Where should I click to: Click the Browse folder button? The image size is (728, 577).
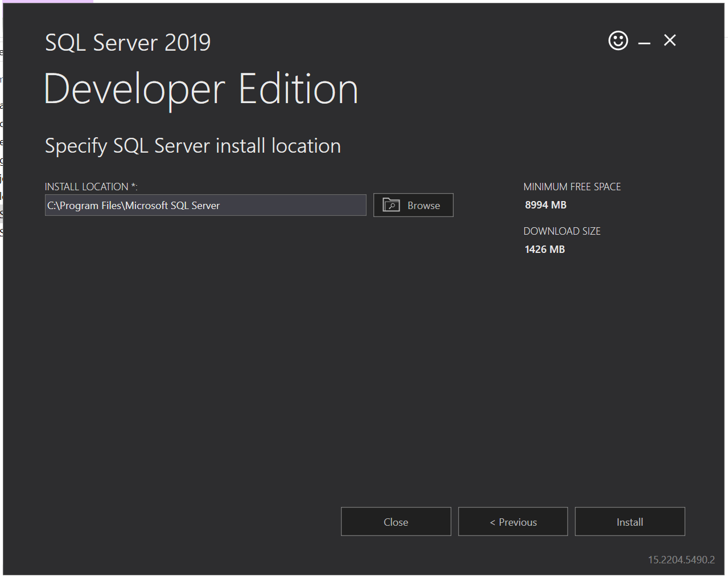pos(413,205)
